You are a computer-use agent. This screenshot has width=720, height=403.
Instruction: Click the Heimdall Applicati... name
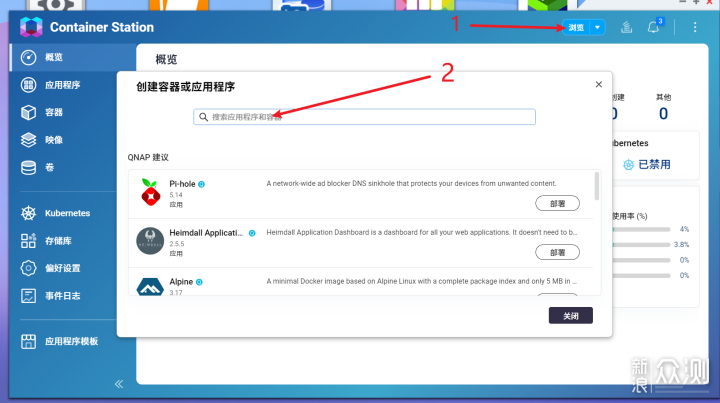click(207, 233)
